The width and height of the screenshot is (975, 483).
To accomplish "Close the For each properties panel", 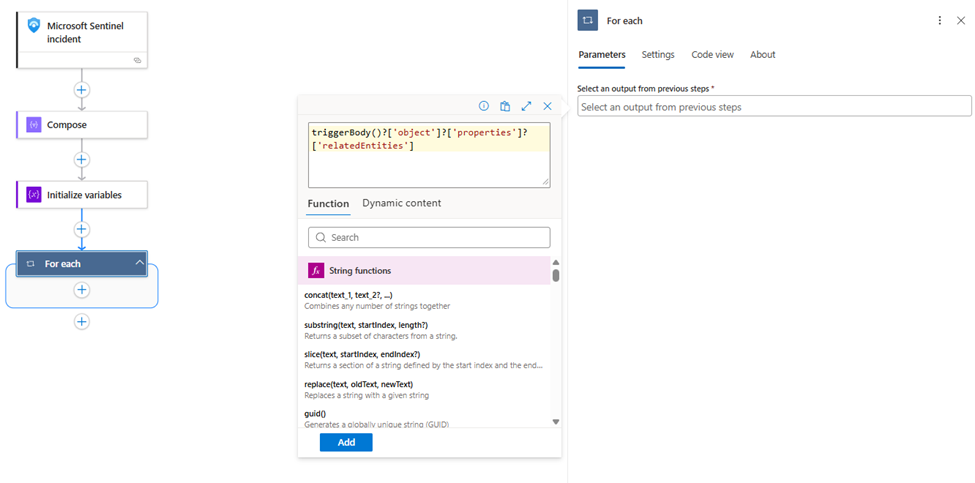I will click(961, 21).
